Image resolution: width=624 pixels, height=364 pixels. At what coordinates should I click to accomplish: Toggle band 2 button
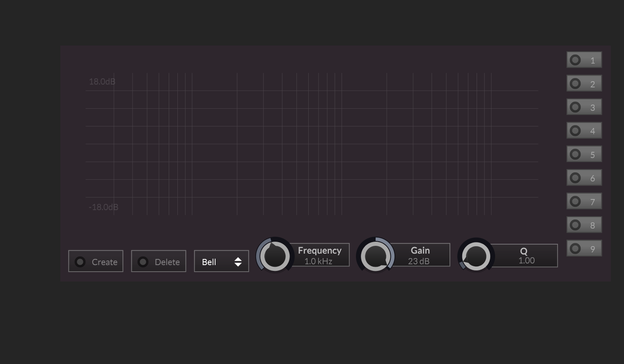(584, 84)
